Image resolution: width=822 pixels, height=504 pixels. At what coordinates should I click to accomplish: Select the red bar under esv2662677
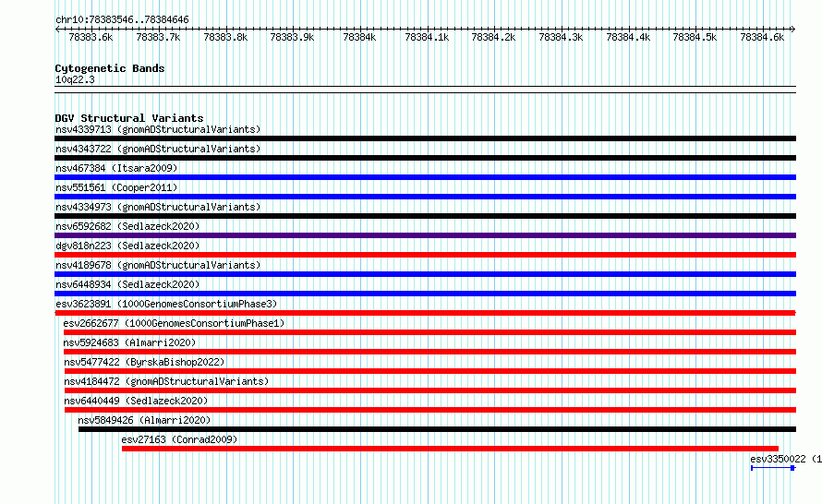pos(429,332)
